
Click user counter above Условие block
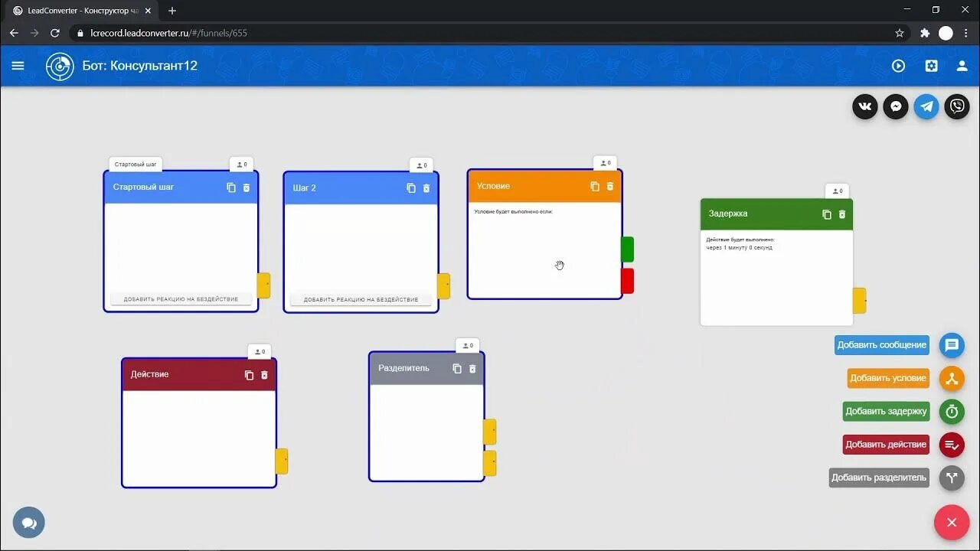click(605, 163)
